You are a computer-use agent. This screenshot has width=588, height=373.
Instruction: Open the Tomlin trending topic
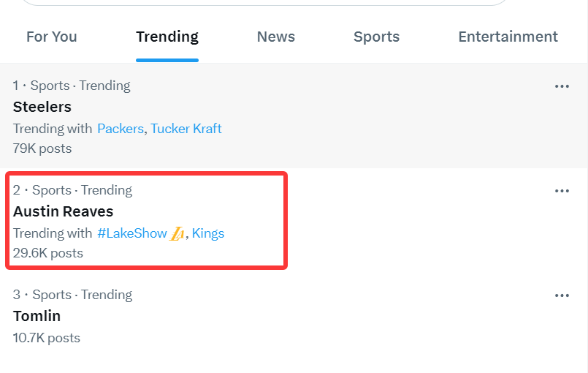(37, 316)
